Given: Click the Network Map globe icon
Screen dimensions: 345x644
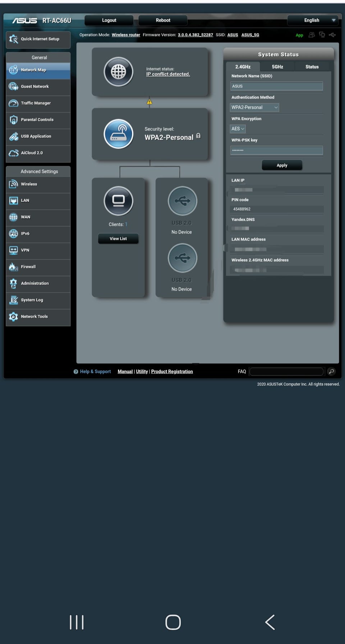Looking at the screenshot, I should point(14,70).
